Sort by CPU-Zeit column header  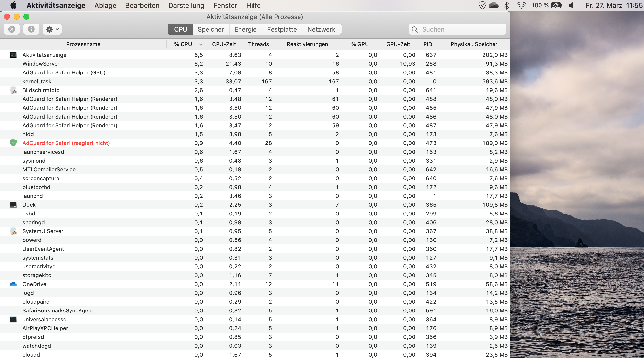[x=224, y=44]
